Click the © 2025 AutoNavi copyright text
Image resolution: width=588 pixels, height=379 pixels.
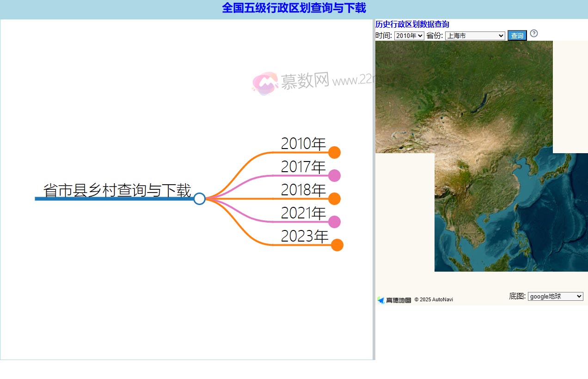pos(434,299)
